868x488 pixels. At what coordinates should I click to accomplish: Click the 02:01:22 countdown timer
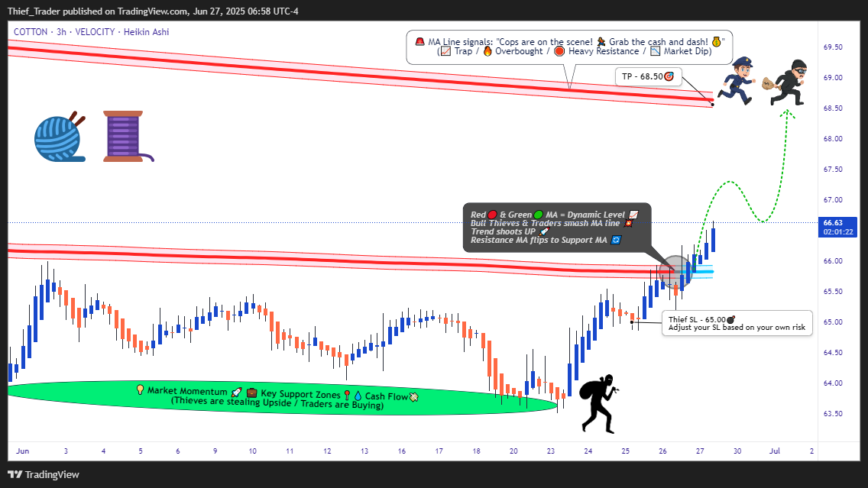coord(837,232)
